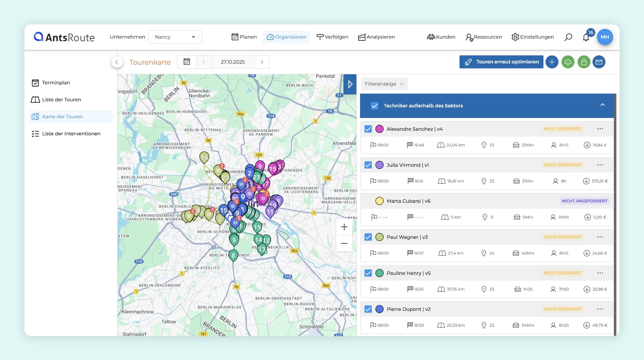This screenshot has width=644, height=360.
Task: Collapse the Techniker außerhalb des Sektors section
Action: pyautogui.click(x=603, y=105)
